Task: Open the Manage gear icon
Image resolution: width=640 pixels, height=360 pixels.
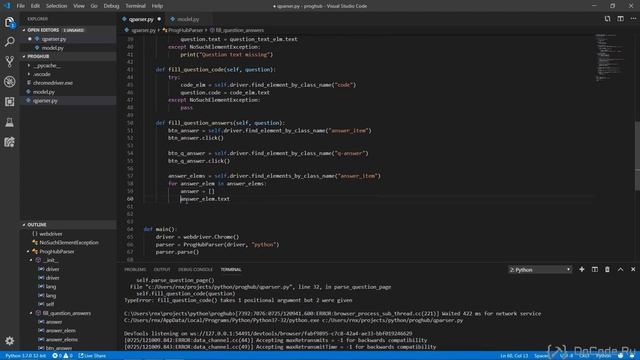Action: pyautogui.click(x=9, y=340)
